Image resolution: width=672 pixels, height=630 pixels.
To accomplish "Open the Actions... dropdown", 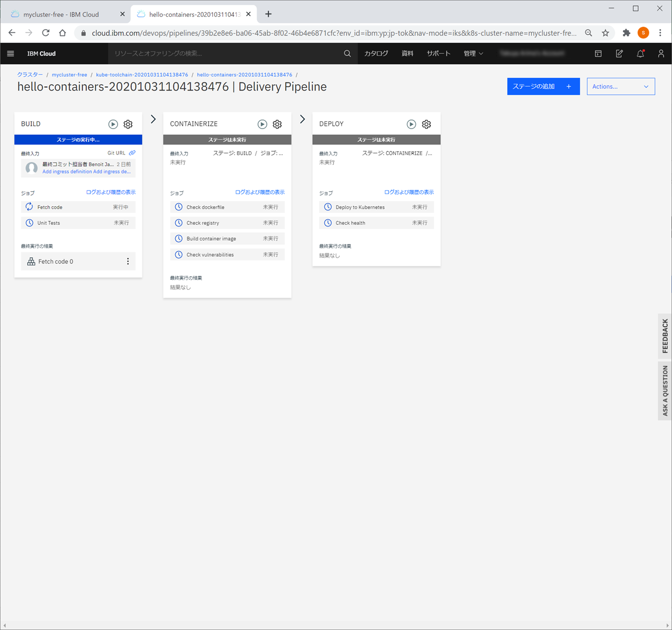I will click(x=621, y=86).
